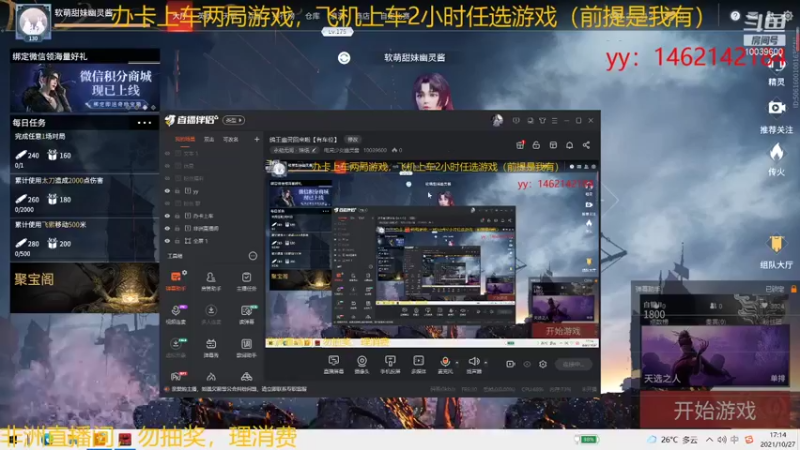Toggle visibility of the 全屏 1 source
This screenshot has height=450, width=800.
pos(167,241)
